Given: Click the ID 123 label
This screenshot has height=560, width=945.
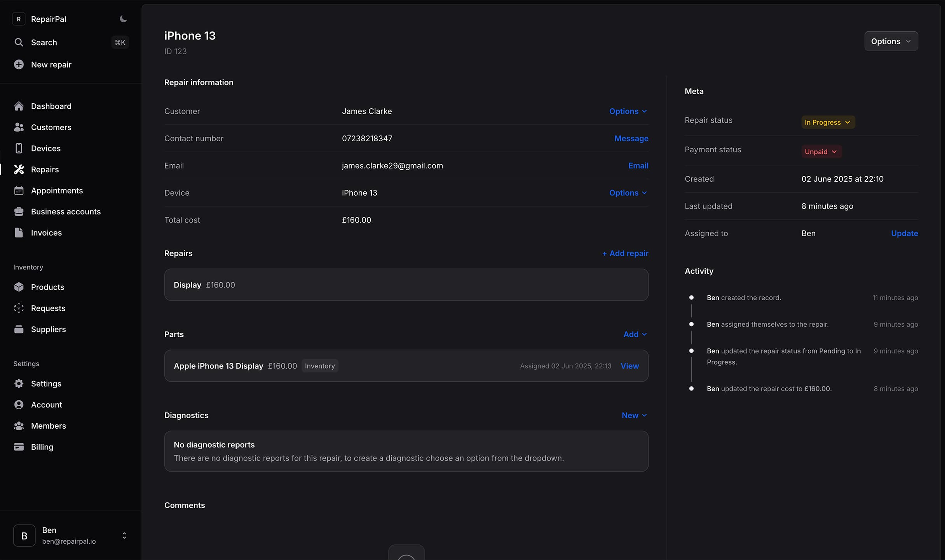Looking at the screenshot, I should (x=175, y=51).
